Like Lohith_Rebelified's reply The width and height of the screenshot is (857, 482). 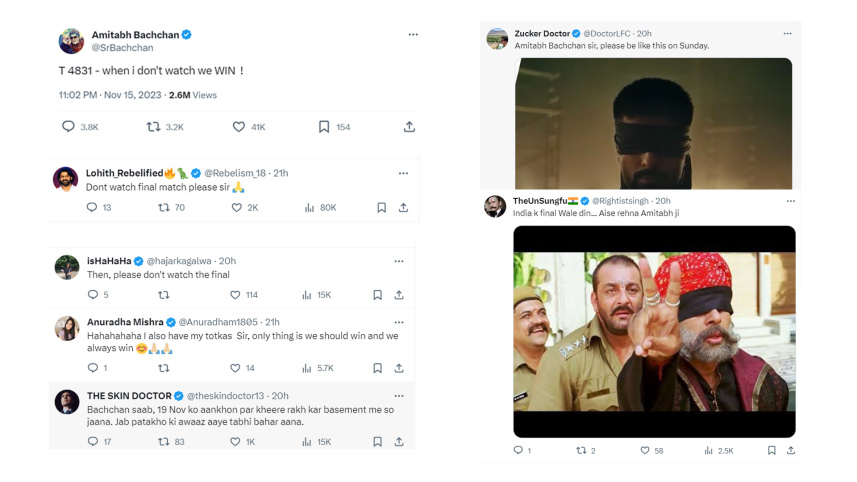pyautogui.click(x=237, y=208)
